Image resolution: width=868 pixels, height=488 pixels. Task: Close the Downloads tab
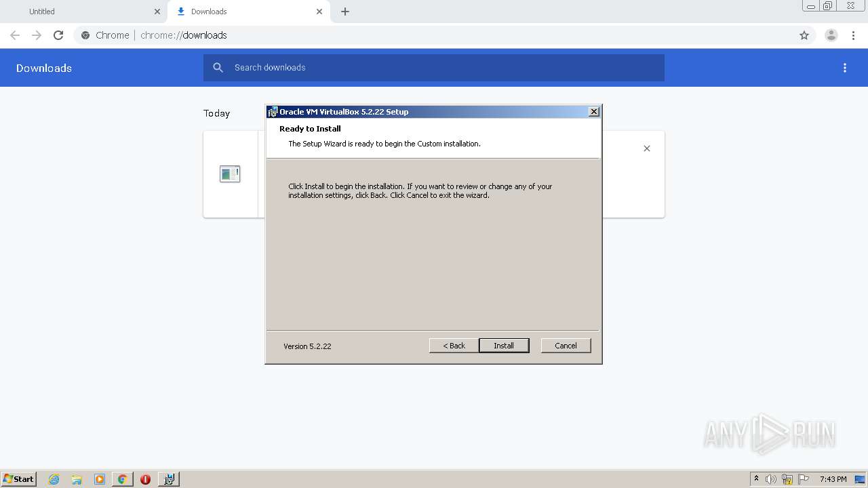(319, 12)
